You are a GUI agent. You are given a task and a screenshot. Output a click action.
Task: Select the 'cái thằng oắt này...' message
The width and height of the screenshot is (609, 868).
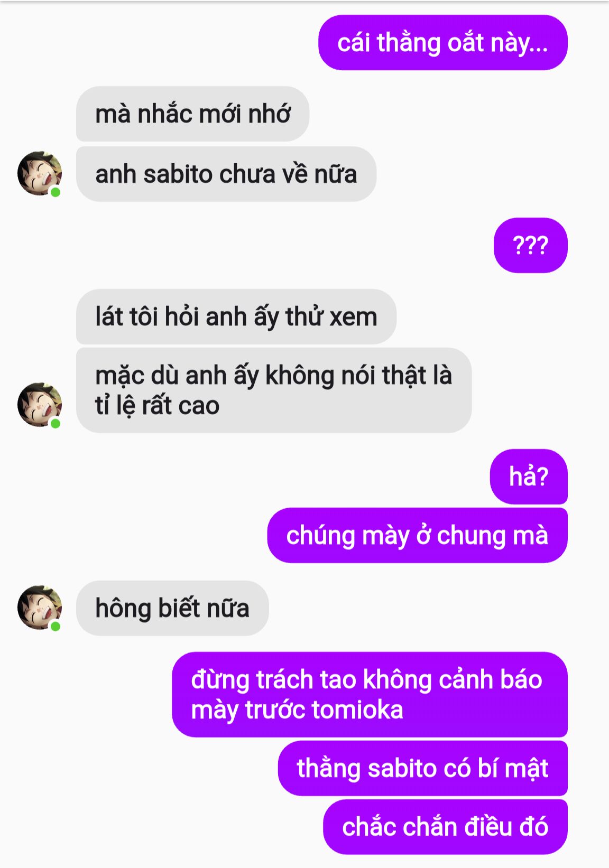[x=443, y=43]
